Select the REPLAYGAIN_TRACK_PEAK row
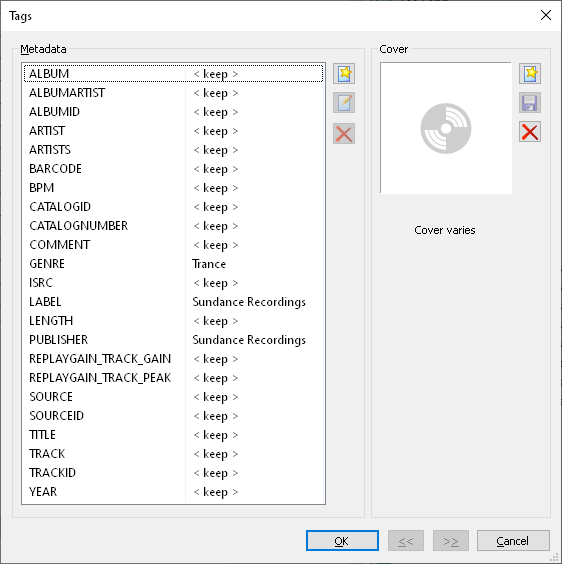 tap(173, 378)
